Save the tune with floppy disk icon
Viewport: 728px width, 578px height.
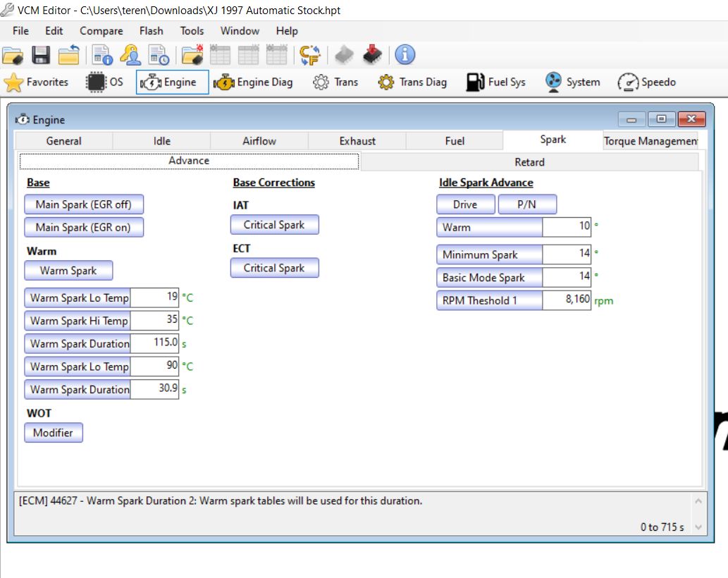pos(41,55)
